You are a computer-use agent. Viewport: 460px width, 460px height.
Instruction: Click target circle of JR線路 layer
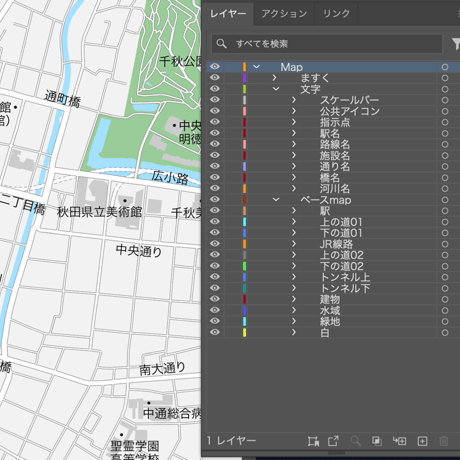(445, 244)
